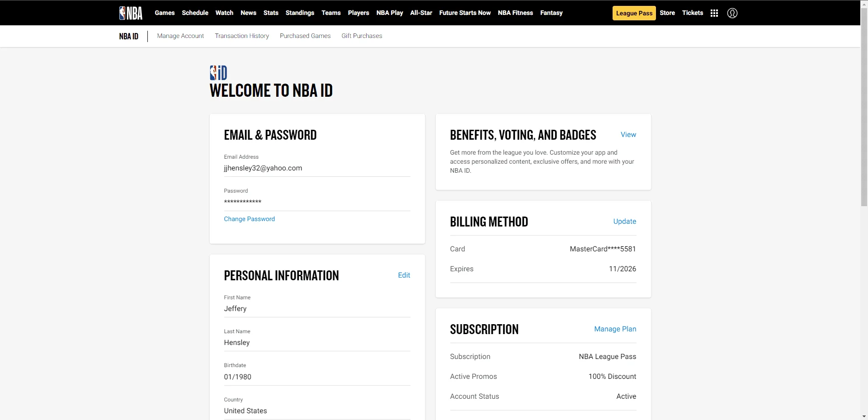Click the page vertical scrollbar thumb
Viewport: 868px width, 420px height.
pos(864,107)
